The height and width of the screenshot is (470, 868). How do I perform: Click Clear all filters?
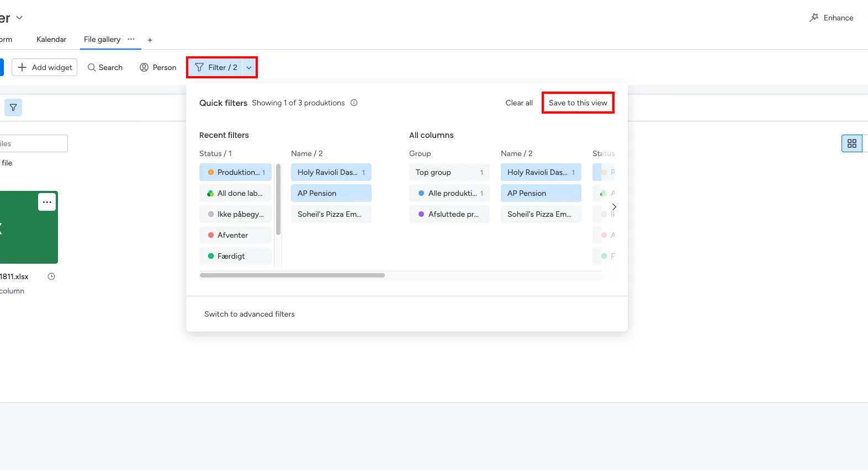tap(518, 103)
